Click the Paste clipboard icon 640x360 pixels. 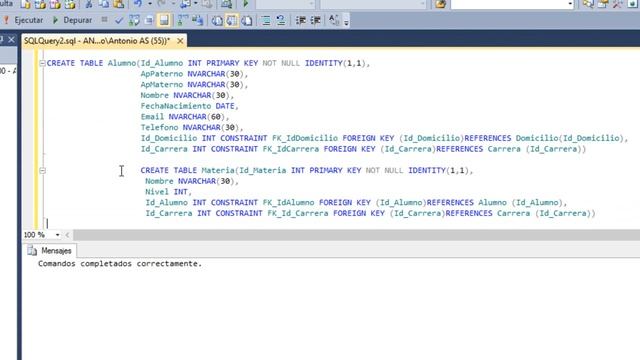coord(118,4)
